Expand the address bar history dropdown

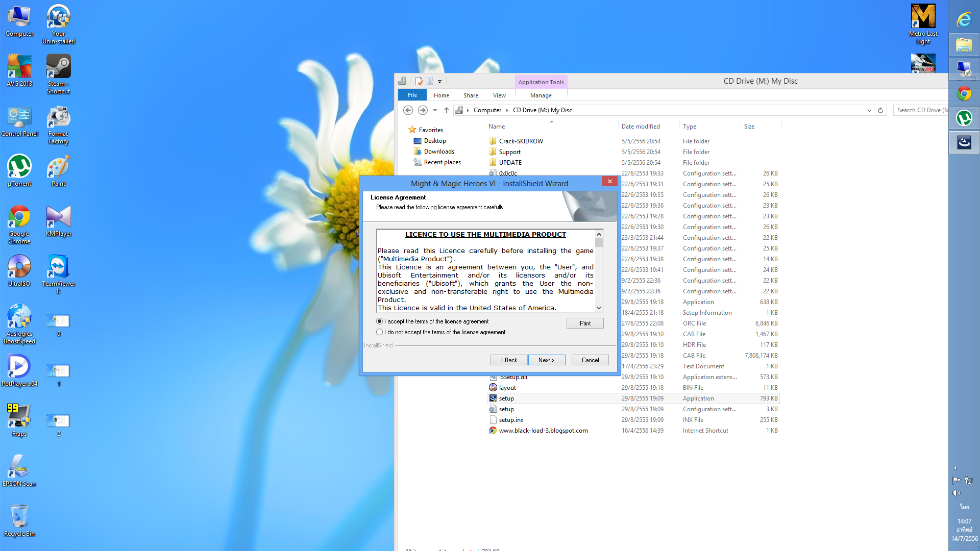[x=869, y=110]
